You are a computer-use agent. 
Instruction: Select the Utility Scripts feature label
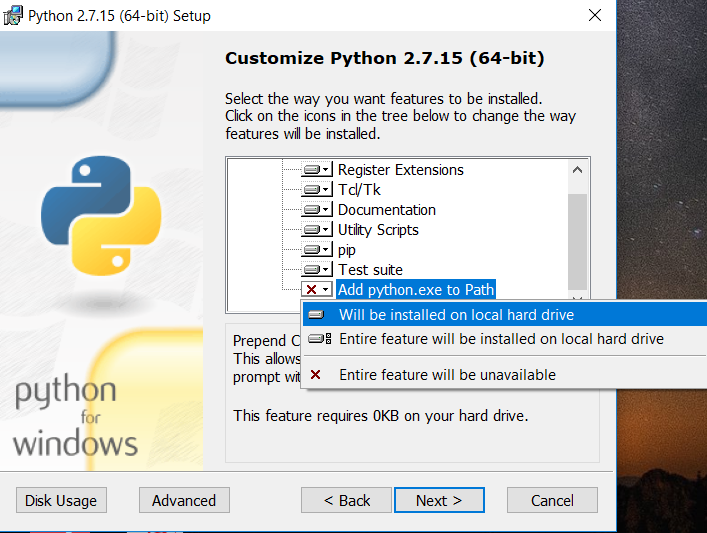pyautogui.click(x=378, y=230)
